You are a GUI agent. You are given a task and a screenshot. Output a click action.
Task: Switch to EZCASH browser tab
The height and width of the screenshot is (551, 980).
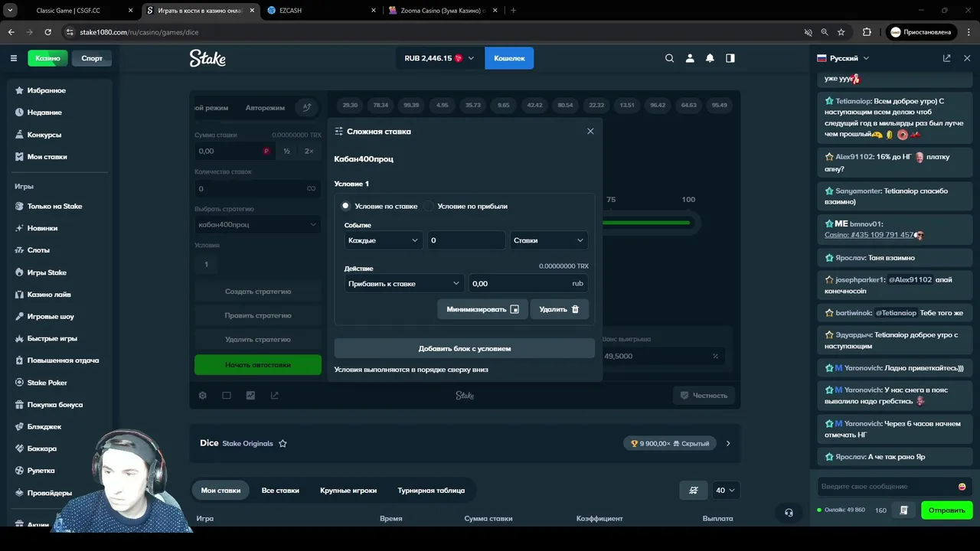322,11
